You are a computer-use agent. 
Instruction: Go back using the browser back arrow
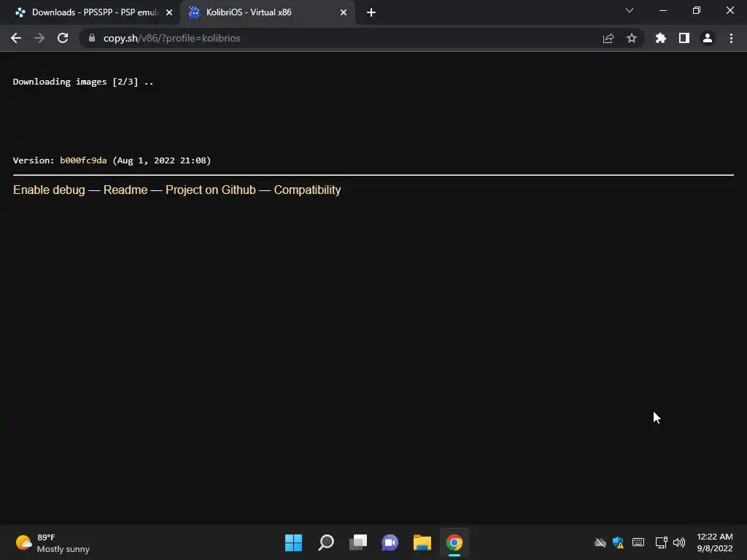click(16, 38)
